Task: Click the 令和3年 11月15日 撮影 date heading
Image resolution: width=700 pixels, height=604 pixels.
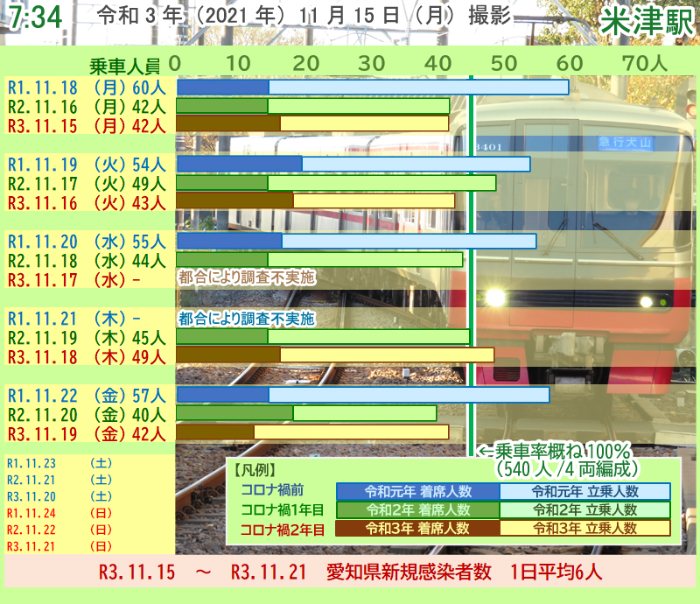Action: (x=304, y=16)
